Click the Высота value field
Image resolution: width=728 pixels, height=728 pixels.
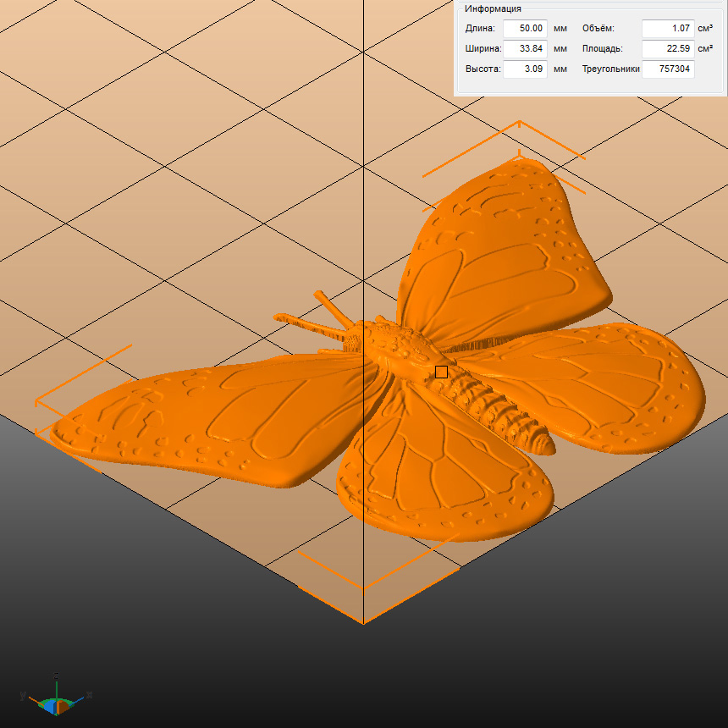pyautogui.click(x=525, y=69)
